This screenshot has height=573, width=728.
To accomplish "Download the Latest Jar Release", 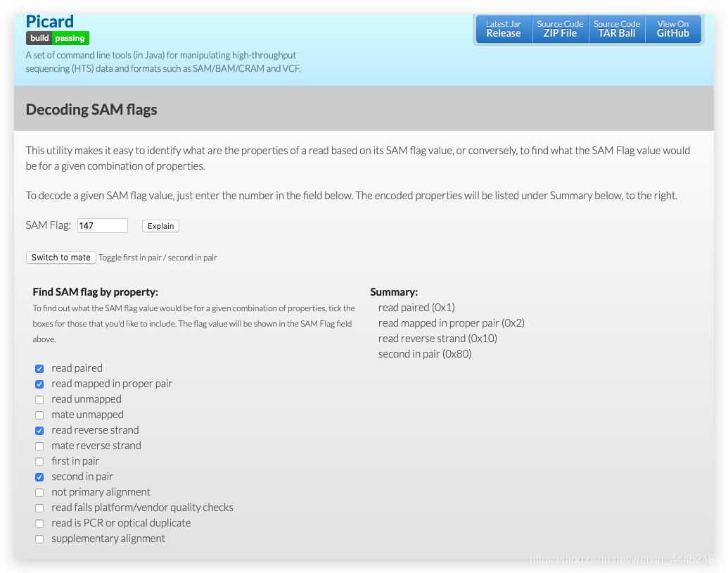I will pos(504,29).
